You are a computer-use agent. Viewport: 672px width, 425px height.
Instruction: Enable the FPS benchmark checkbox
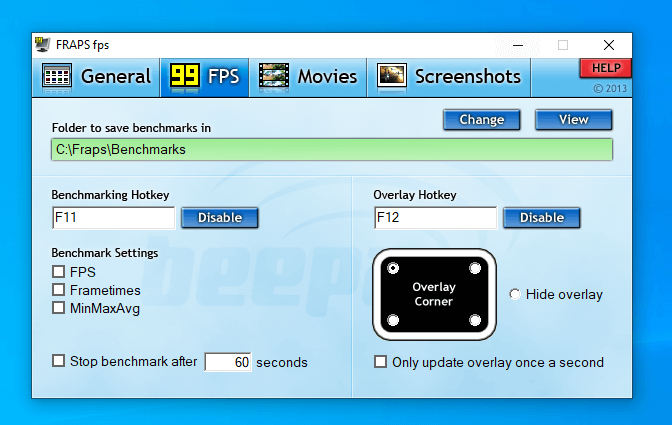click(x=58, y=272)
